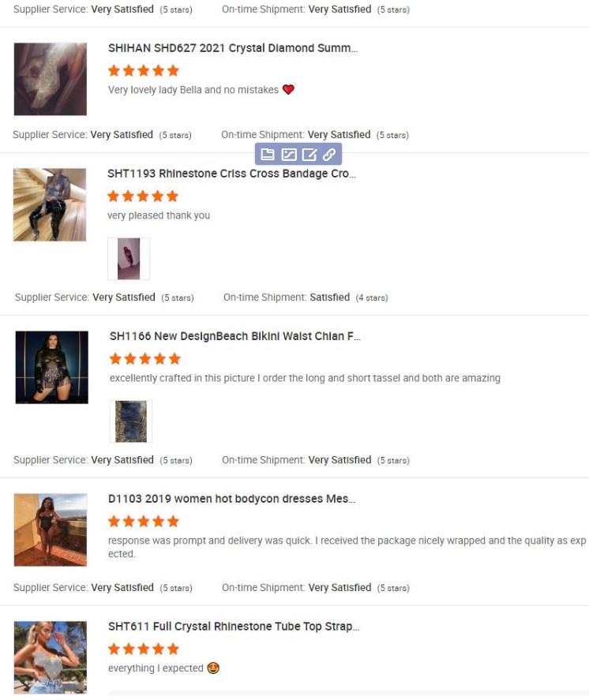
Task: Open SHT1193 Rhinestone Criss Cross product title
Action: [x=231, y=174]
